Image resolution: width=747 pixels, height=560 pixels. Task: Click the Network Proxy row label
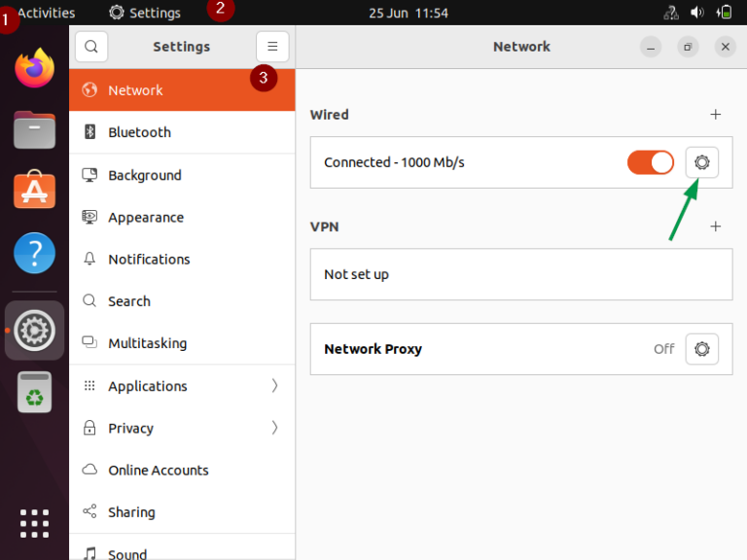tap(373, 349)
